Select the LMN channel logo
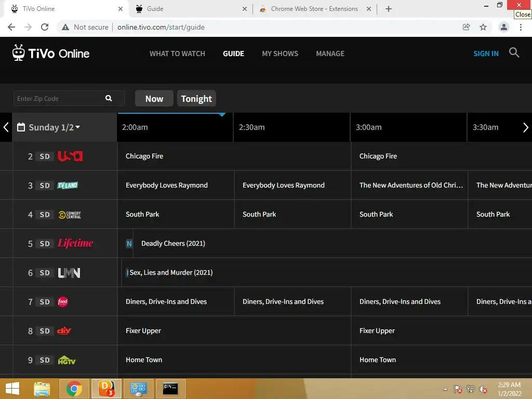 [x=69, y=273]
